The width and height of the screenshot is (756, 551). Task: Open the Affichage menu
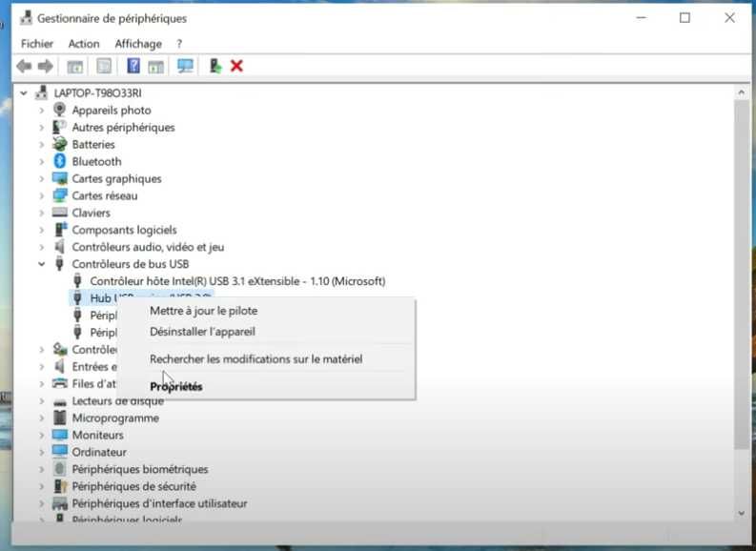138,44
